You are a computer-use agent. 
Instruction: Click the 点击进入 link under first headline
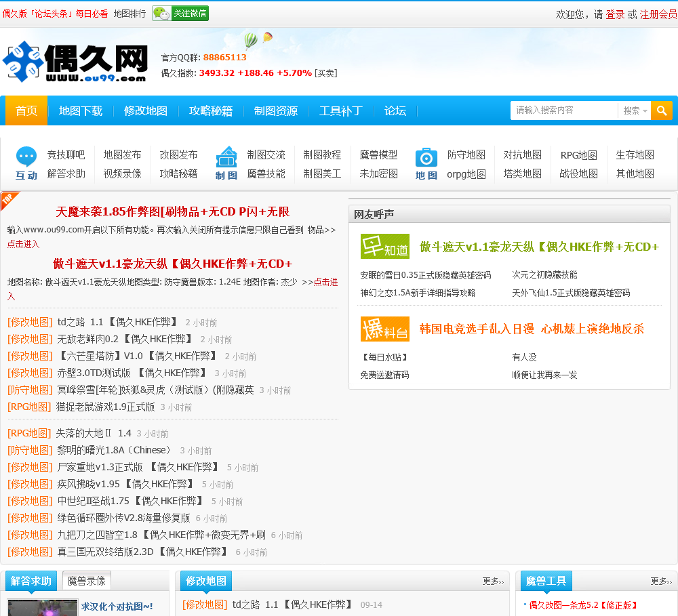tap(23, 244)
